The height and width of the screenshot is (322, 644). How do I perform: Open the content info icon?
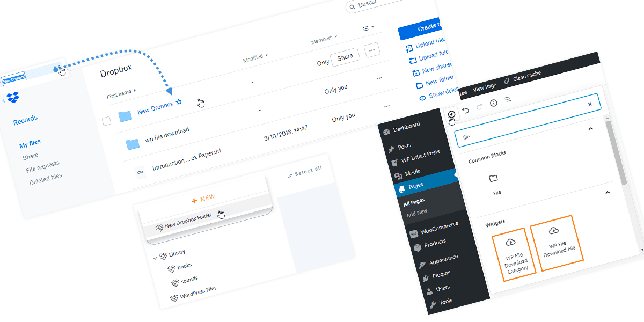494,103
